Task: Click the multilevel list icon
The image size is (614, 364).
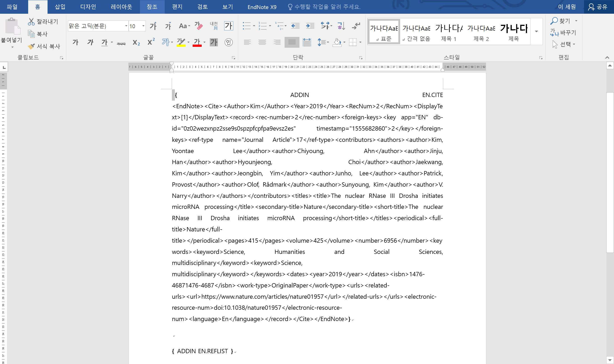Action: [x=279, y=26]
